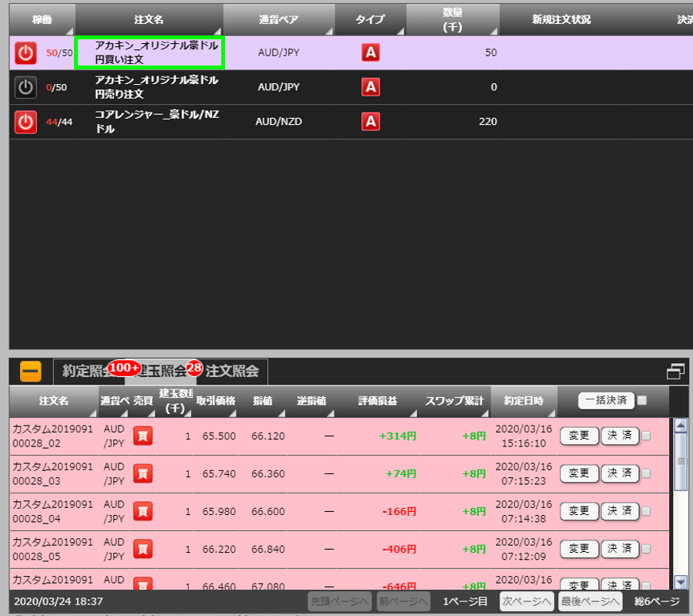Sort top table by 通貨ペア column header
The height and width of the screenshot is (616, 693).
point(279,19)
